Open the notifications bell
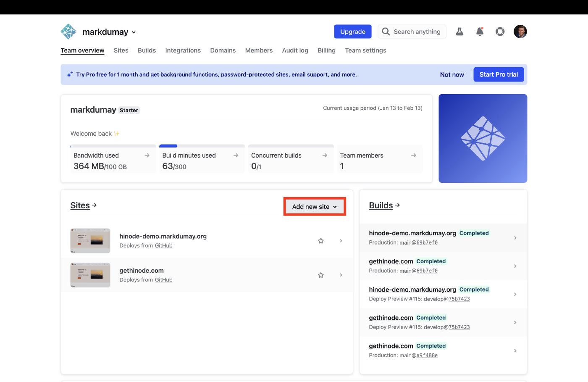Image resolution: width=588 pixels, height=382 pixels. pyautogui.click(x=480, y=32)
